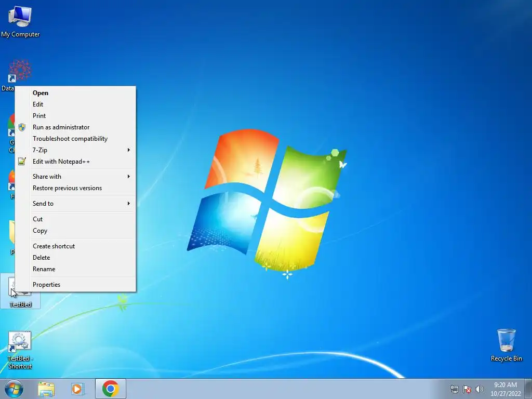Viewport: 532px width, 399px height.
Task: Open Google Chrome from the taskbar
Action: (x=111, y=389)
